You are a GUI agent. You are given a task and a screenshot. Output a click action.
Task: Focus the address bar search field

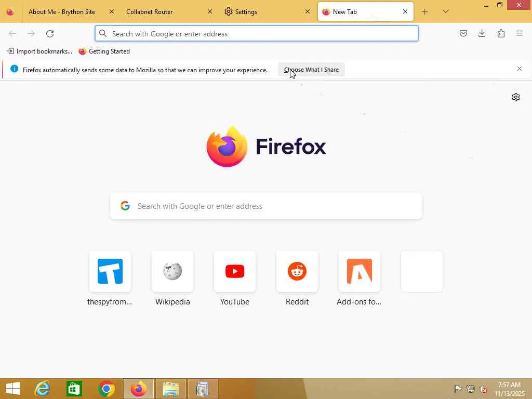click(257, 34)
